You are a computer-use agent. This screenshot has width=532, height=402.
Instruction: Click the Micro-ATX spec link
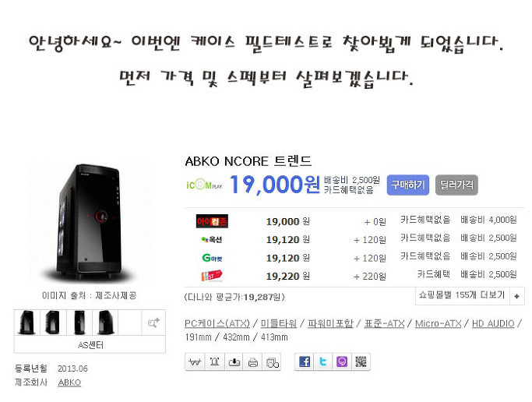click(438, 323)
